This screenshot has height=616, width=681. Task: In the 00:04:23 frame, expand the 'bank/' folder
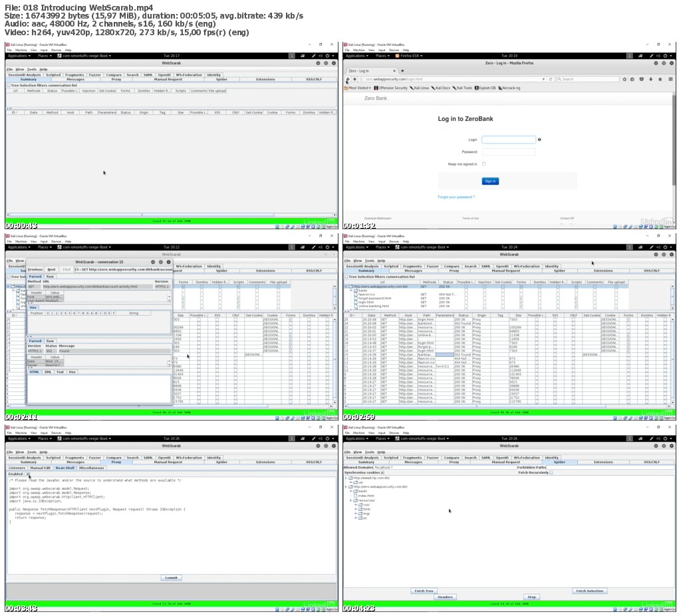pos(351,491)
